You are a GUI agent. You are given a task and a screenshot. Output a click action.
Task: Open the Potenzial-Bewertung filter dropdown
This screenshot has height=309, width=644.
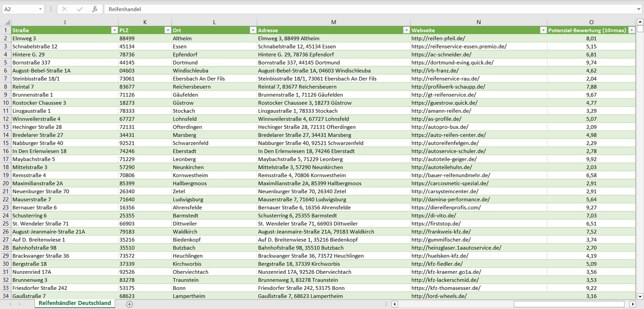631,30
